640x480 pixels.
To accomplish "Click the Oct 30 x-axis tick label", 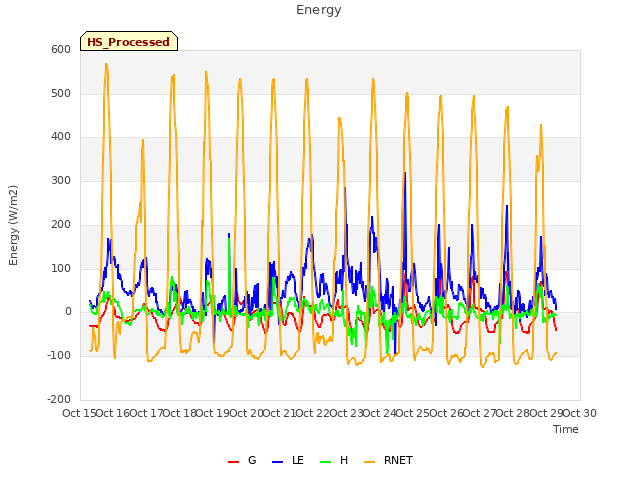I will 580,413.
